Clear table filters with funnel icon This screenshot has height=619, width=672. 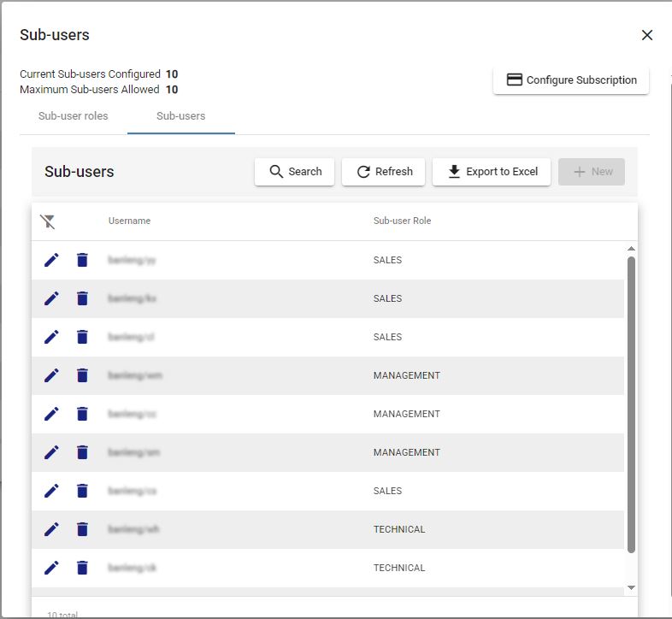48,221
